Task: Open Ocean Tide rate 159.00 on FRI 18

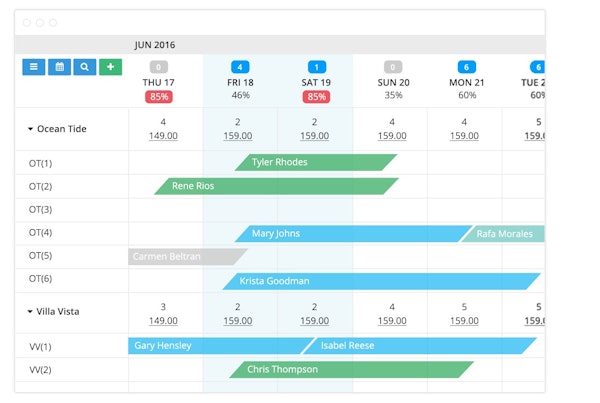Action: point(238,136)
